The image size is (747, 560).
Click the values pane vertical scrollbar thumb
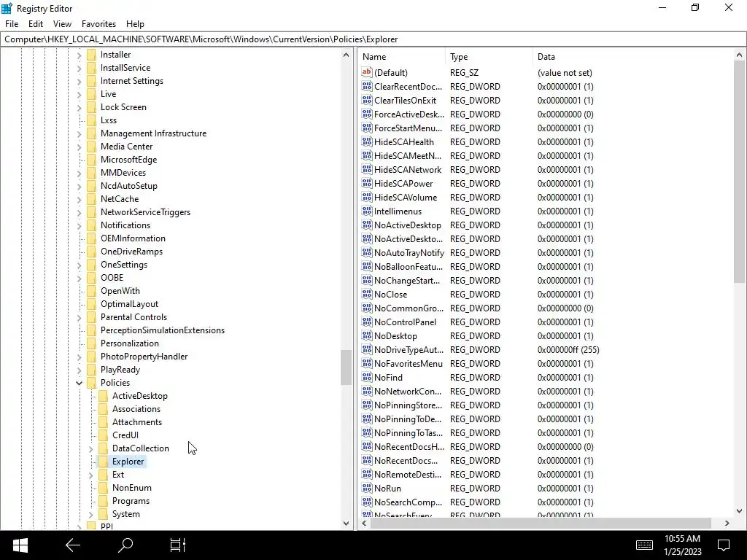tap(739, 172)
